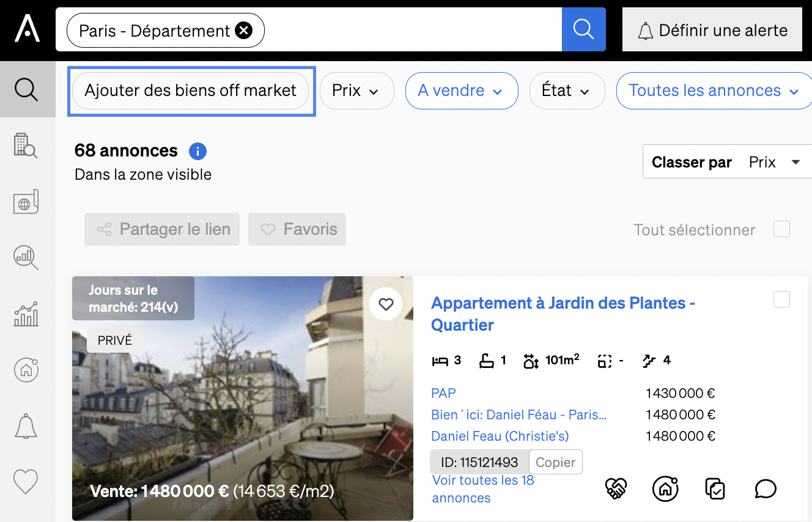The image size is (812, 522).
Task: Open the sidebar alerts bell icon
Action: point(26,426)
